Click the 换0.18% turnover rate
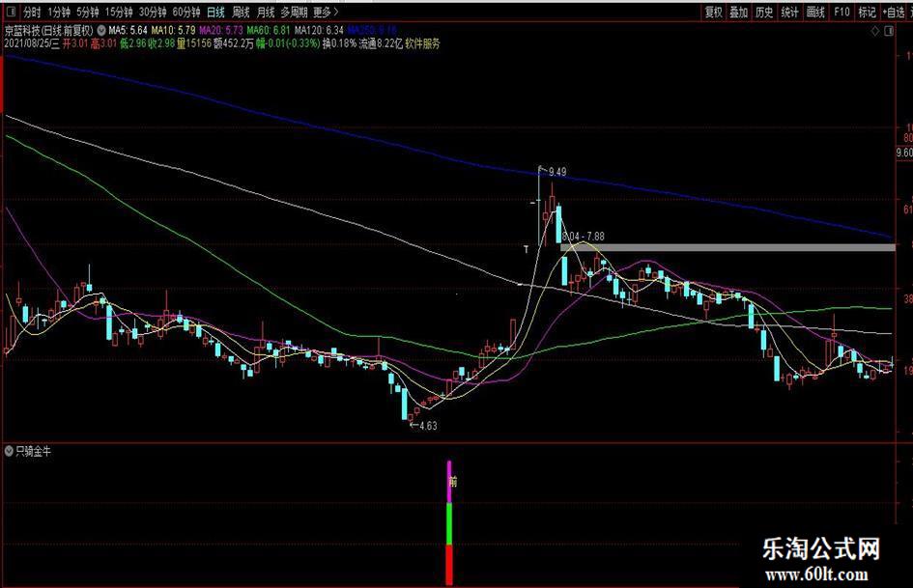The height and width of the screenshot is (588, 913). 339,43
